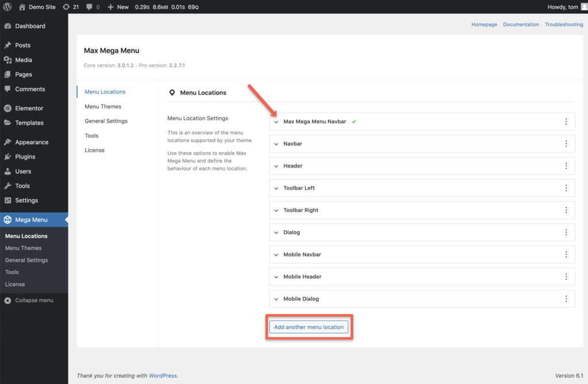Click the comments bubble icon in admin bar
The image size is (588, 384).
(89, 7)
